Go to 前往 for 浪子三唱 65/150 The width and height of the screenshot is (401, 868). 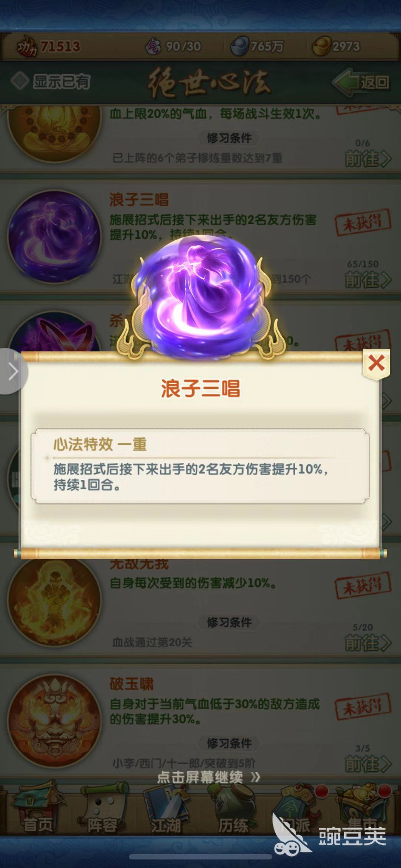pyautogui.click(x=368, y=280)
